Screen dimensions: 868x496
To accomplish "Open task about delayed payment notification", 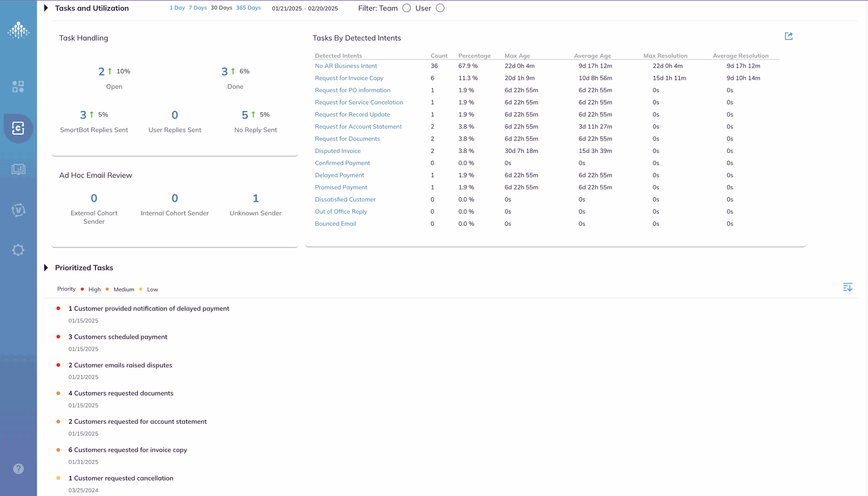I will tap(149, 309).
